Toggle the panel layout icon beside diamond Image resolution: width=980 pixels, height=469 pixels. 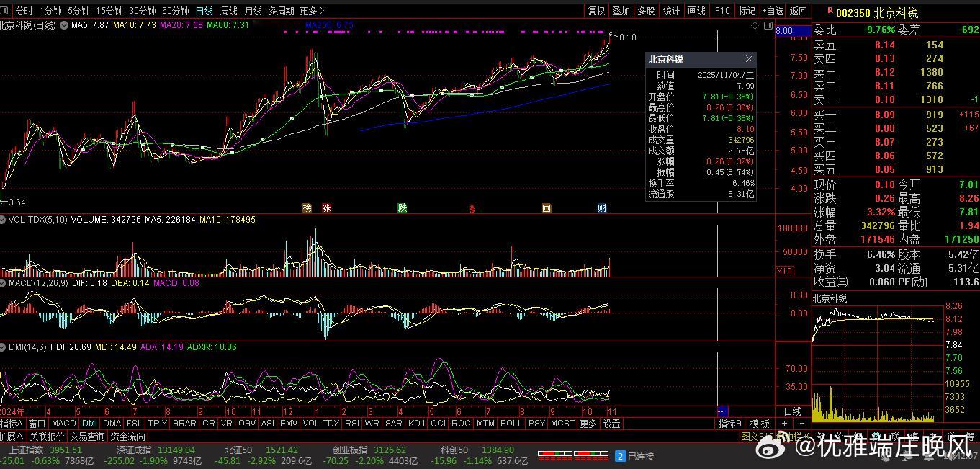pos(767,25)
